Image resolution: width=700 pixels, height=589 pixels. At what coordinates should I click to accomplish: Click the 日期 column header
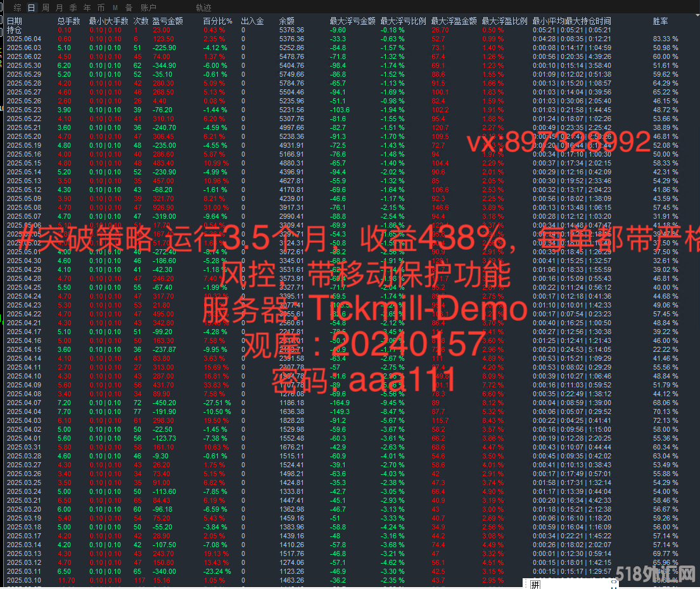click(15, 21)
